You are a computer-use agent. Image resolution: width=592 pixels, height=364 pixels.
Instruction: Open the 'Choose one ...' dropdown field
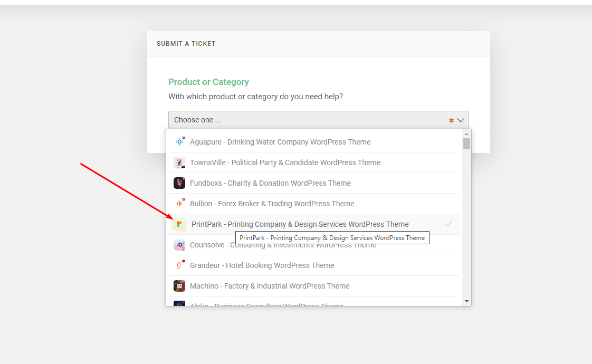coord(319,120)
